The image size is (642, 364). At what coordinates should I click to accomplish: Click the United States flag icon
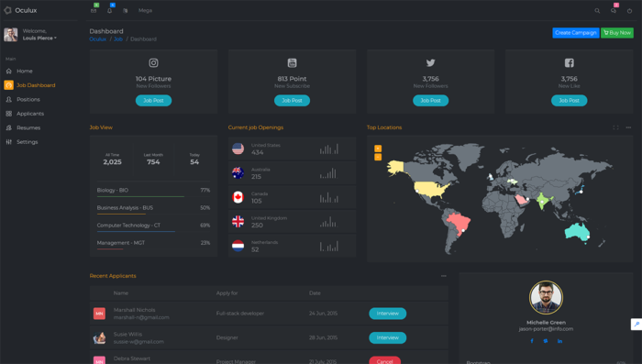coord(238,149)
